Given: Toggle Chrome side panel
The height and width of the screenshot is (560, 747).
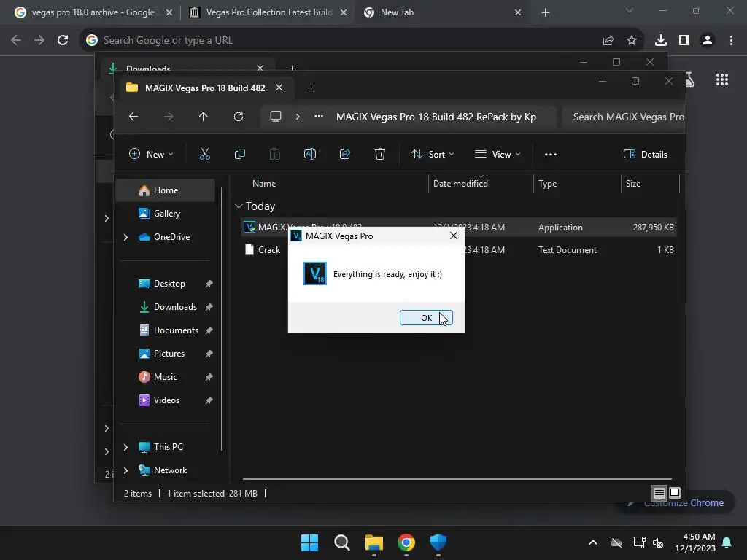Looking at the screenshot, I should click(684, 41).
